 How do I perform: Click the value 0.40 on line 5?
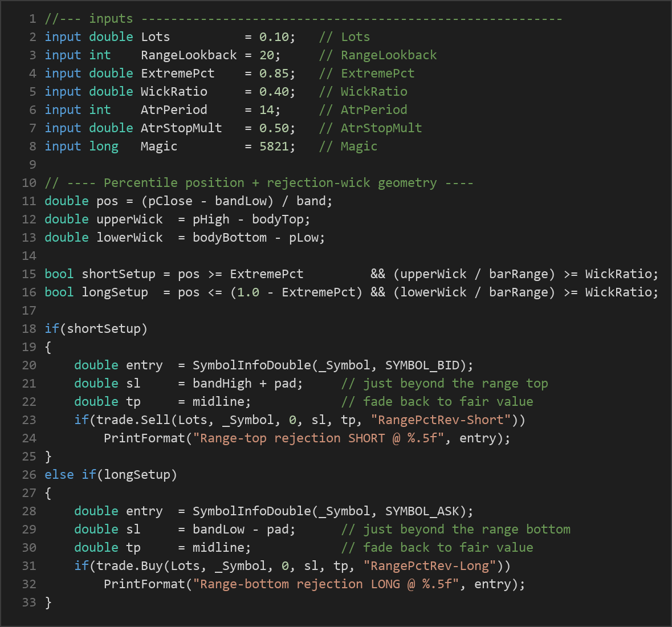(274, 92)
